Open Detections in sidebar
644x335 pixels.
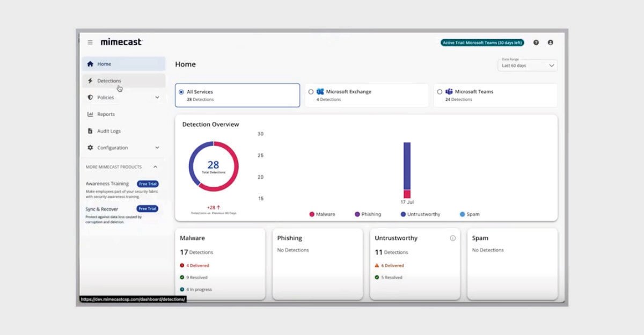(x=123, y=81)
